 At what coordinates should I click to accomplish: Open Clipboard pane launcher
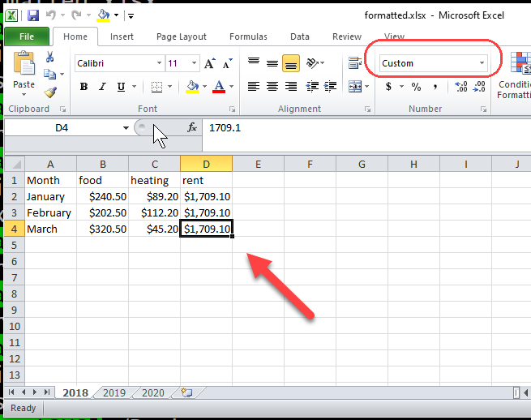coord(62,109)
